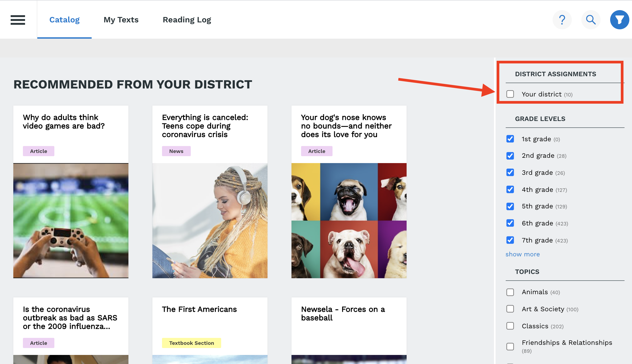
Task: Open The First Americans text
Action: (x=199, y=309)
